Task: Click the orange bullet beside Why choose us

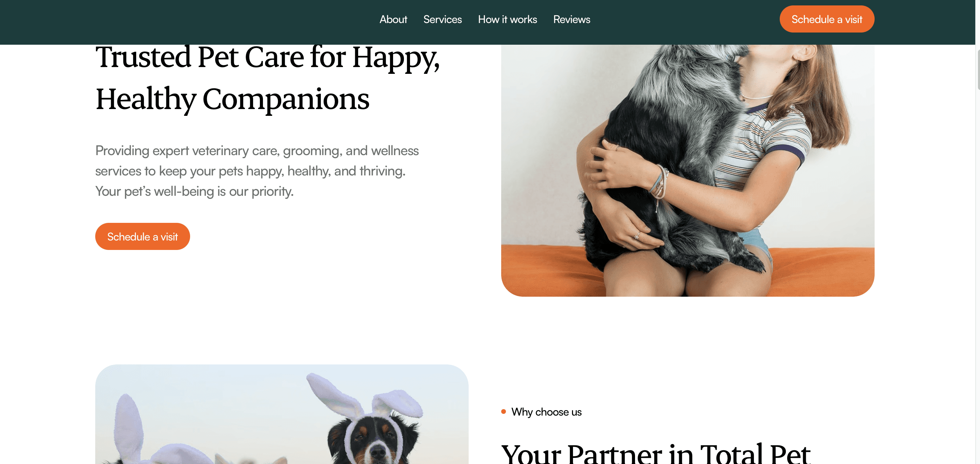Action: (x=503, y=411)
